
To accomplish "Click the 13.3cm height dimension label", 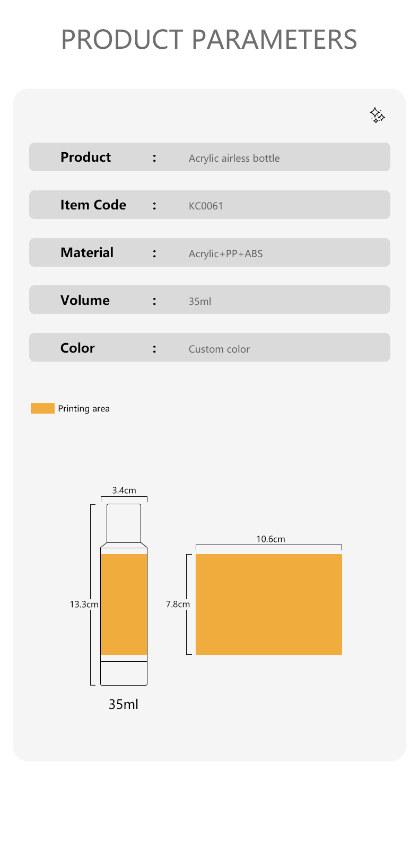I will point(84,604).
